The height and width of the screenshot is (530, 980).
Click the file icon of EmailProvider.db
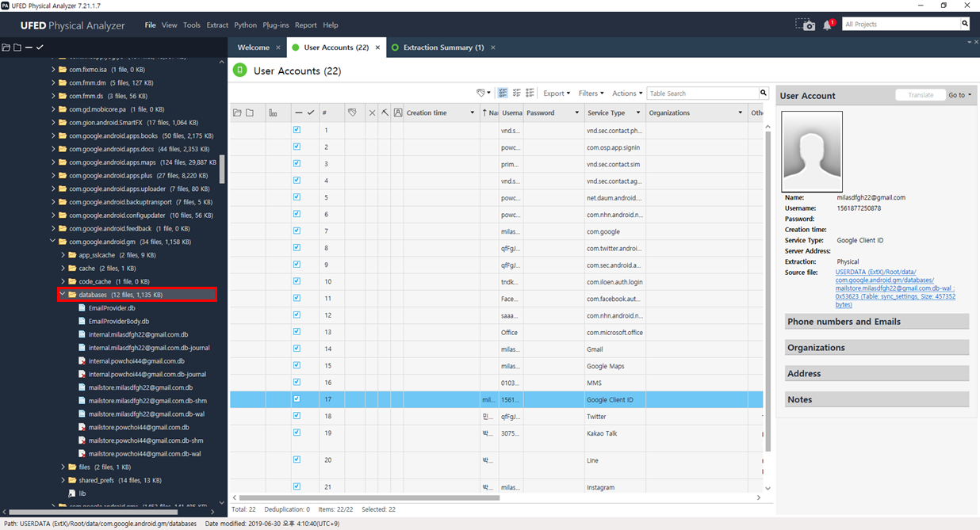pyautogui.click(x=82, y=308)
